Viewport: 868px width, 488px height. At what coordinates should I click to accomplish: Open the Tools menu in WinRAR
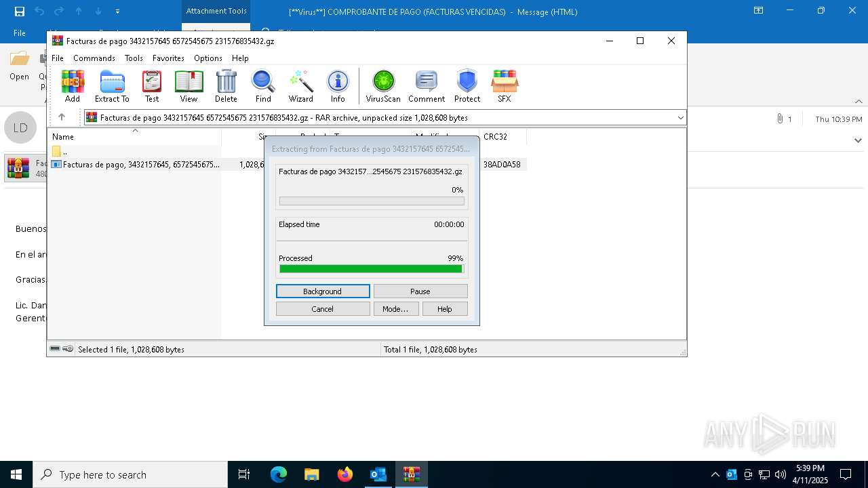pos(134,58)
